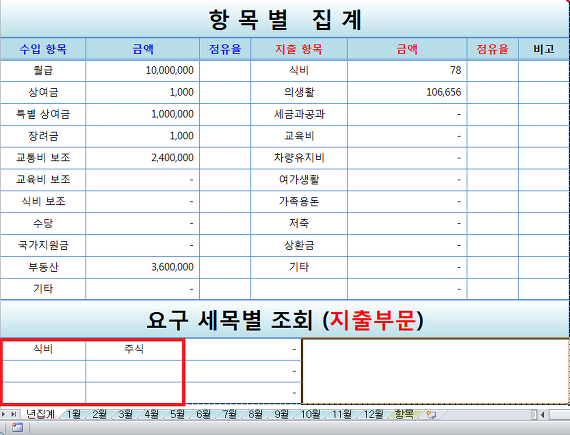Click horizontal scrollbar left arrow
This screenshot has height=435, width=570.
[543, 415]
